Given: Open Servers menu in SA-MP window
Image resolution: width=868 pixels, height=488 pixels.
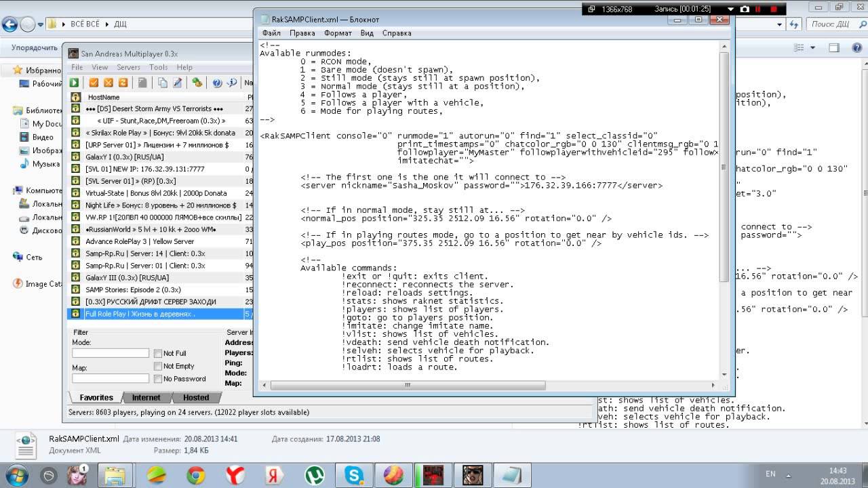Looking at the screenshot, I should [x=128, y=67].
